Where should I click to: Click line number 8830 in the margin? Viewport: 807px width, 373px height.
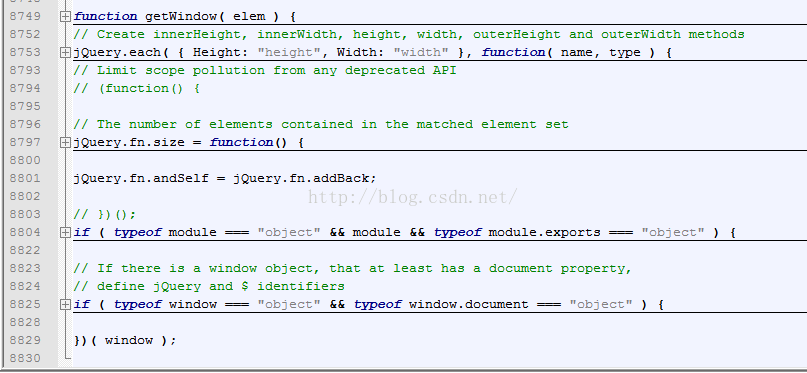[25, 359]
